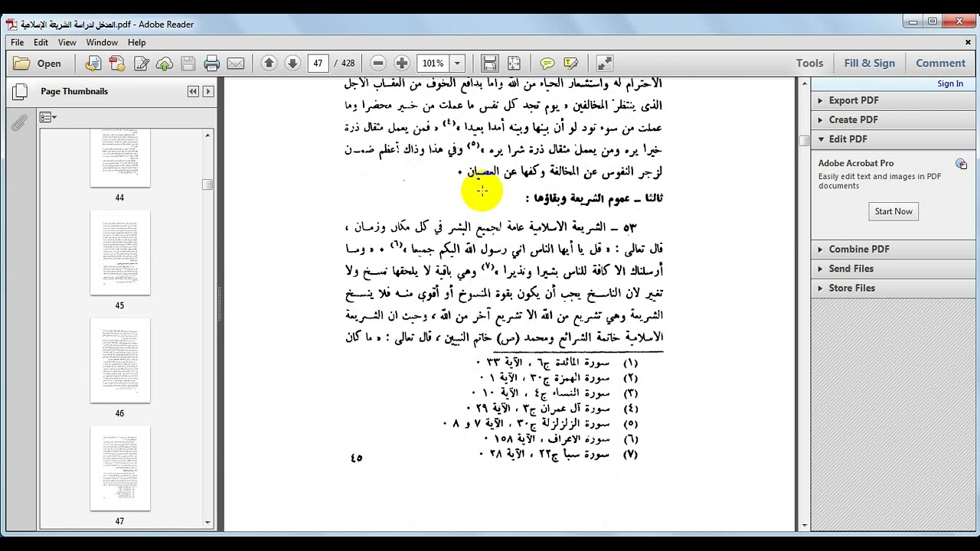Click the Start Now button
Image resolution: width=980 pixels, height=551 pixels.
click(893, 211)
